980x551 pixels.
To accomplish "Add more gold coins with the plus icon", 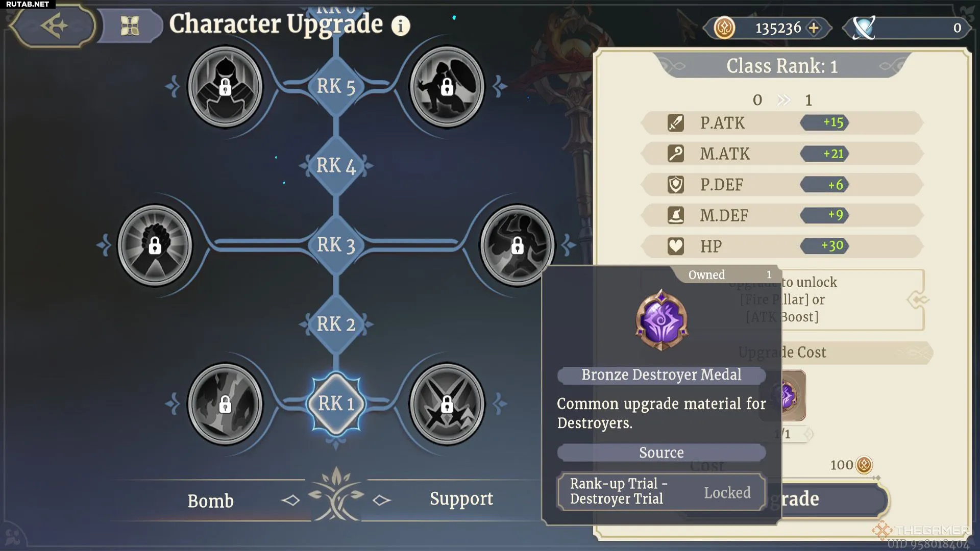I will pyautogui.click(x=814, y=28).
